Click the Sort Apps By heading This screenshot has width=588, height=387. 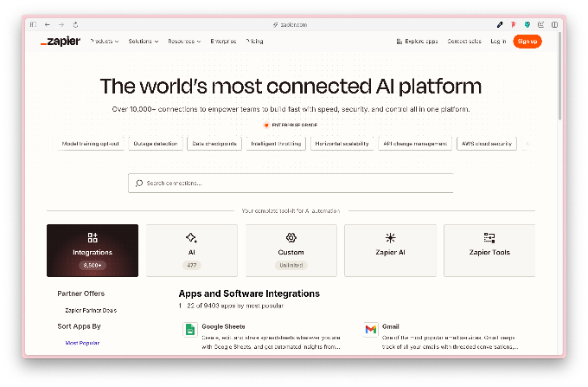point(80,326)
